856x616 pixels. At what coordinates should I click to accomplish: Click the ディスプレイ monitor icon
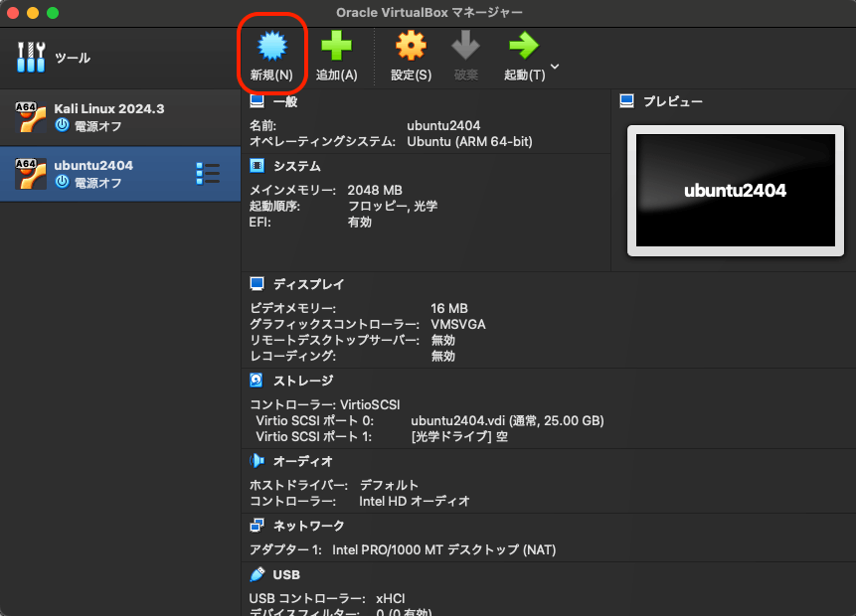coord(257,284)
